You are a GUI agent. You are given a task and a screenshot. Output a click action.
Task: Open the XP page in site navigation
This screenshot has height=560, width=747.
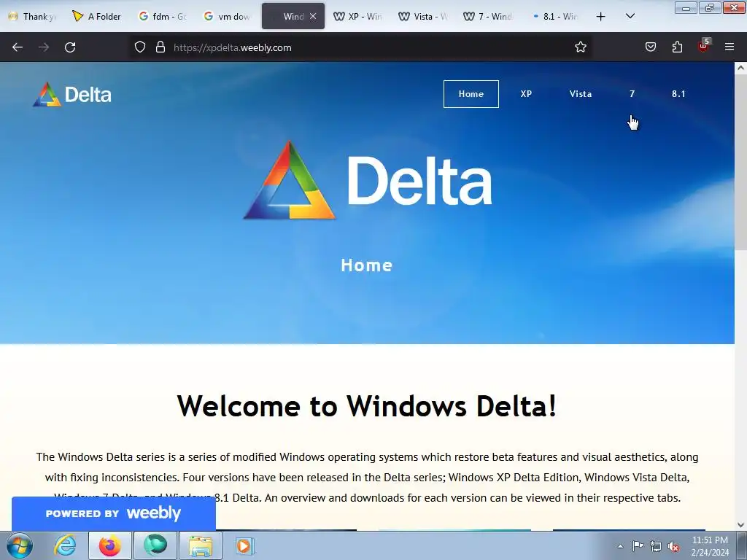click(x=526, y=94)
